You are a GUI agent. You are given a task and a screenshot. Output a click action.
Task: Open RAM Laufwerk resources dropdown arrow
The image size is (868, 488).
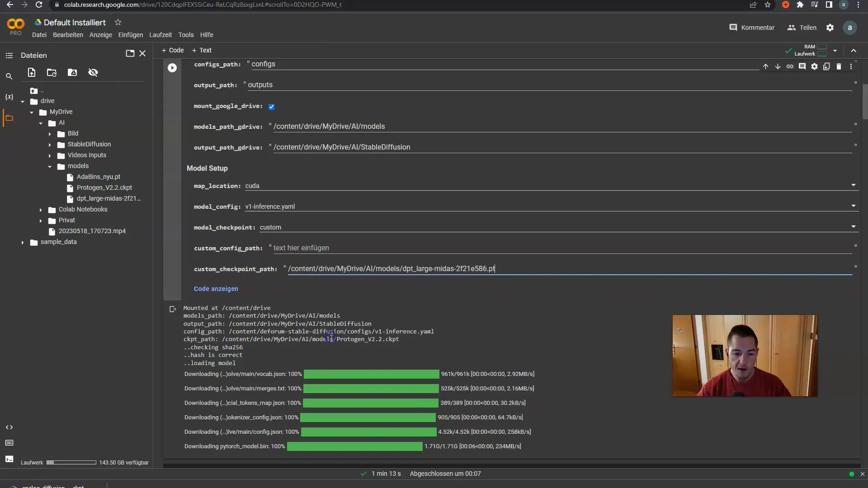coord(835,51)
